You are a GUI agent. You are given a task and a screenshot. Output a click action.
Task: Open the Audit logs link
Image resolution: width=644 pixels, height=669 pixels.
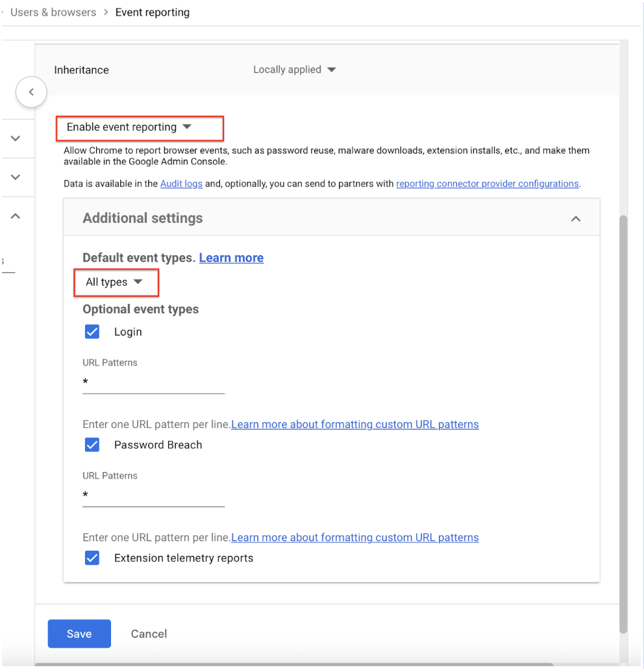click(x=181, y=184)
